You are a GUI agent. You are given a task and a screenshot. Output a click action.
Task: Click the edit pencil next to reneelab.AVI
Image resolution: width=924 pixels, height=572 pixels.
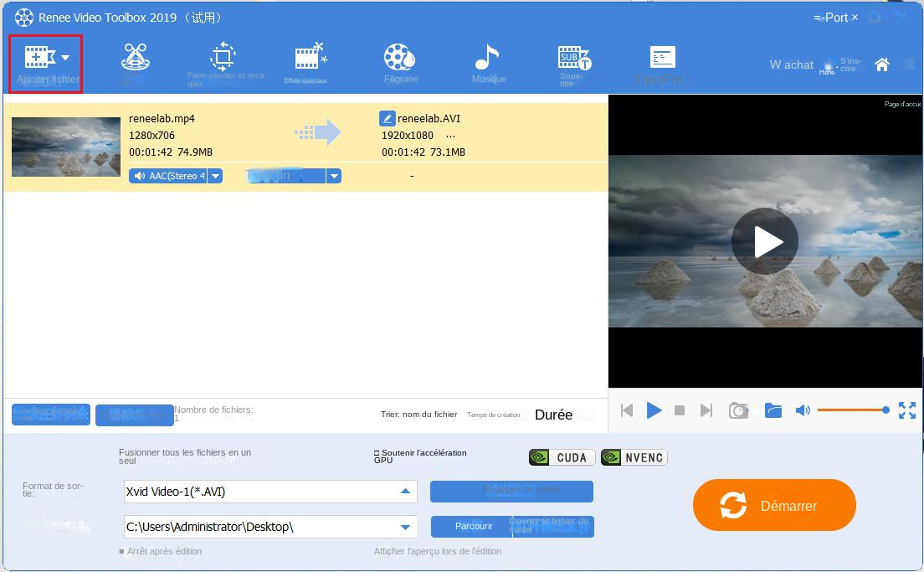click(x=386, y=118)
